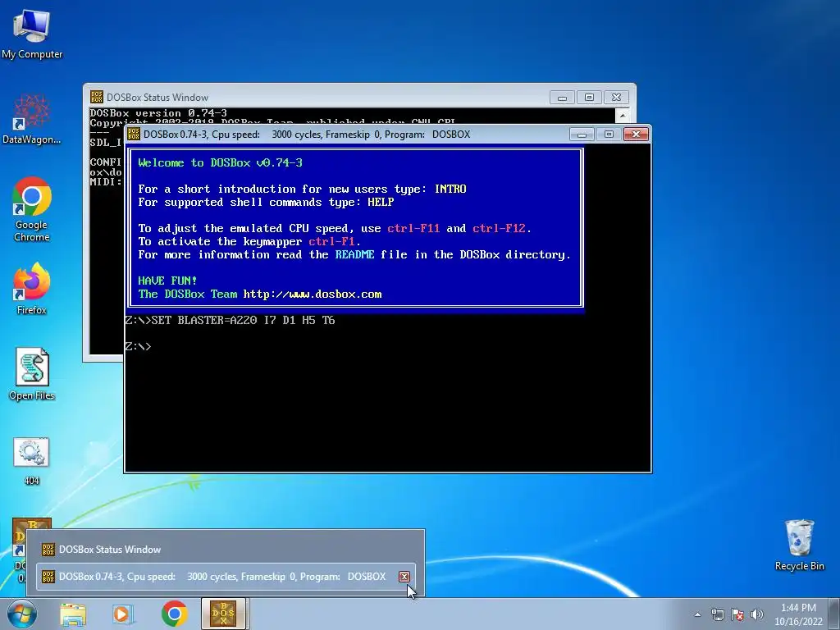
Task: Close DOSBox via the taskbar preview red X
Action: [x=404, y=577]
